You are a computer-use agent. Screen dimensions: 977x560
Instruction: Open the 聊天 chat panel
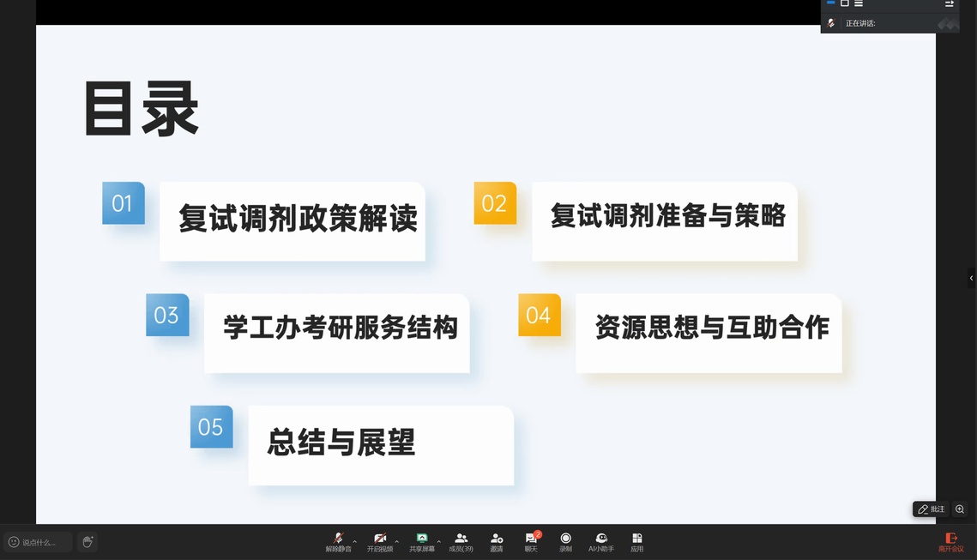point(531,542)
